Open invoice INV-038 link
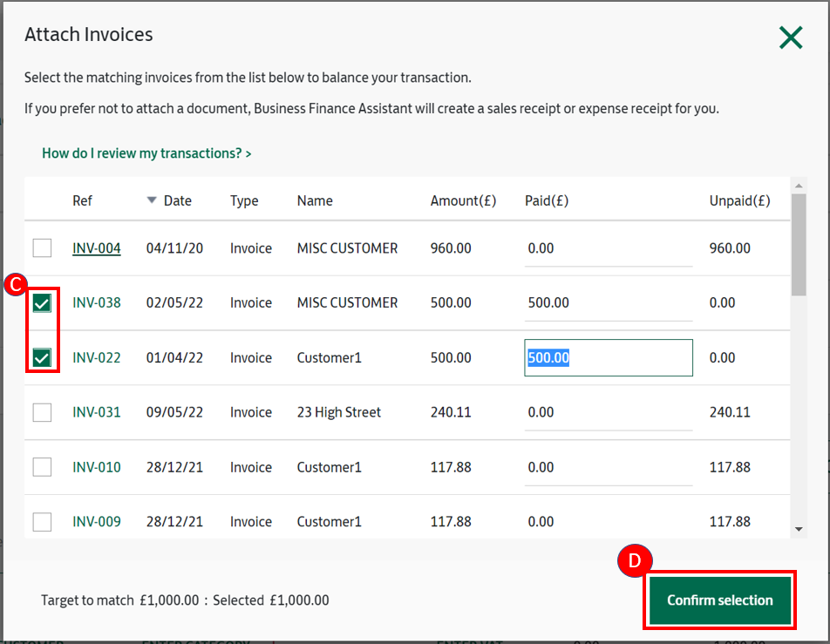This screenshot has height=644, width=830. click(96, 302)
